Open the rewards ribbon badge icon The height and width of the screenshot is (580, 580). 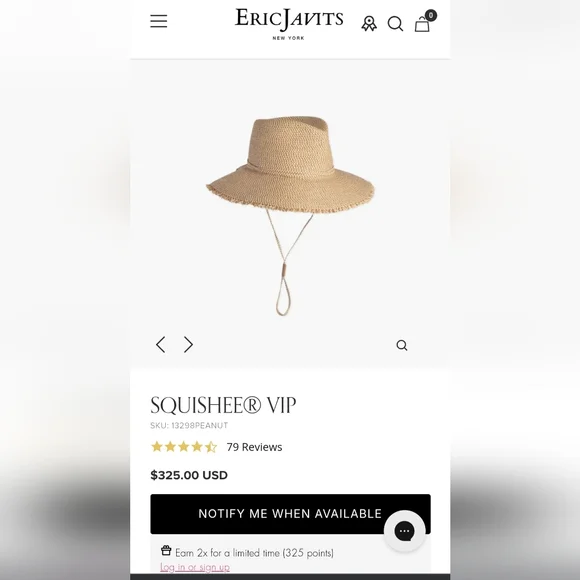(369, 24)
